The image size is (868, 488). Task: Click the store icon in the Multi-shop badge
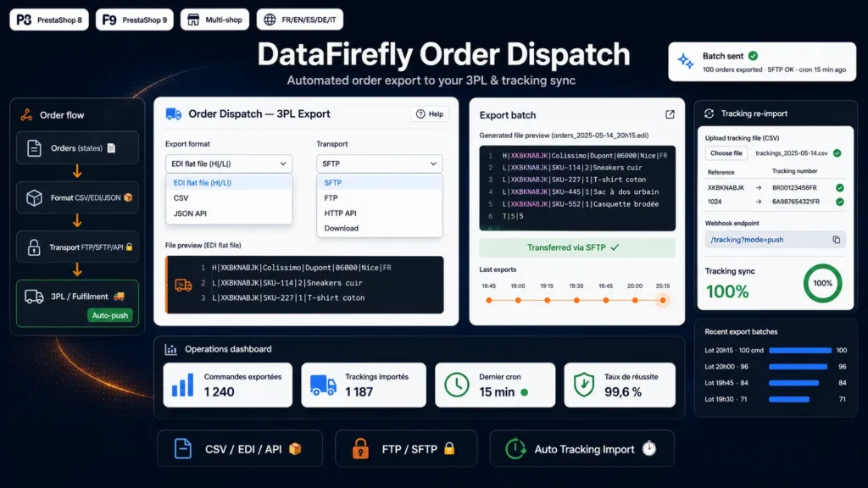point(193,20)
